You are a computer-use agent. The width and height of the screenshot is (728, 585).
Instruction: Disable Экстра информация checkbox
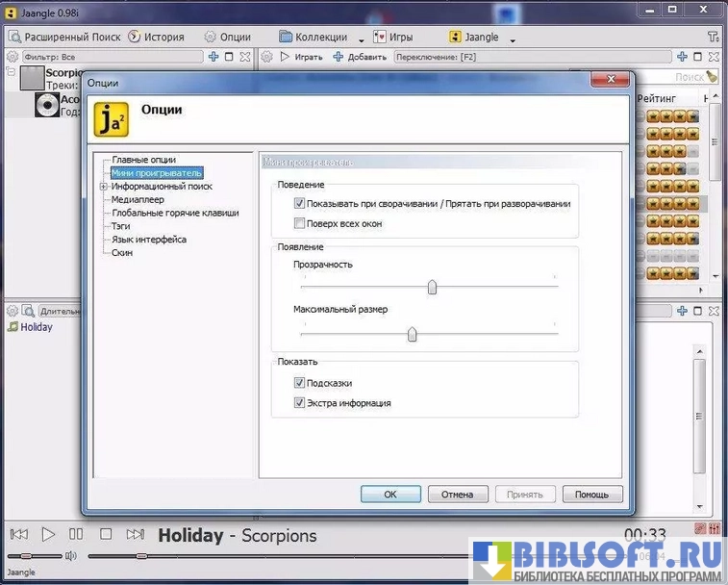click(x=300, y=403)
